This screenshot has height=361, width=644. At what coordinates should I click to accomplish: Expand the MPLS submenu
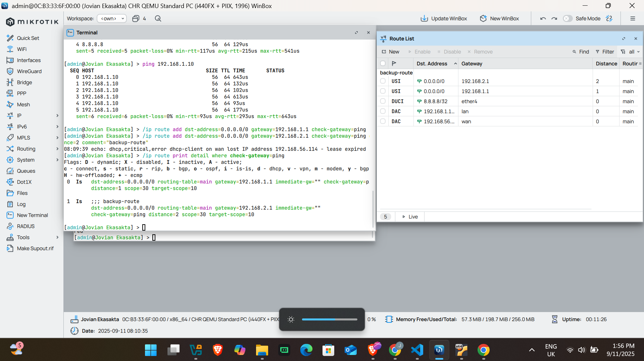coord(57,137)
